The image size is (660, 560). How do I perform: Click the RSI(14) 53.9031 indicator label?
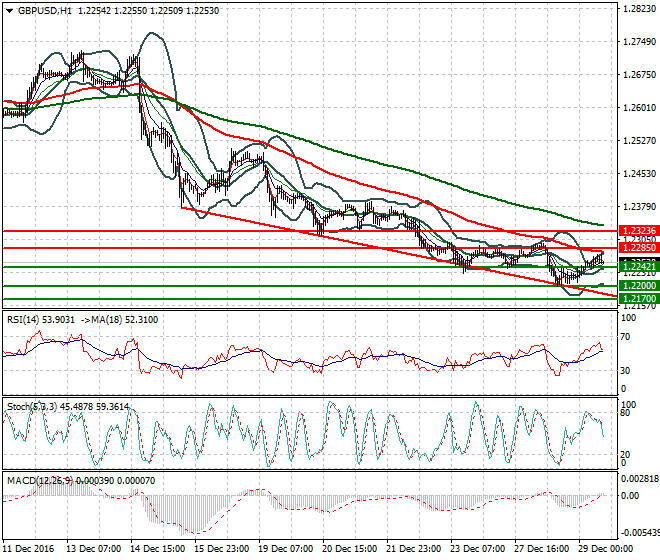(x=41, y=320)
